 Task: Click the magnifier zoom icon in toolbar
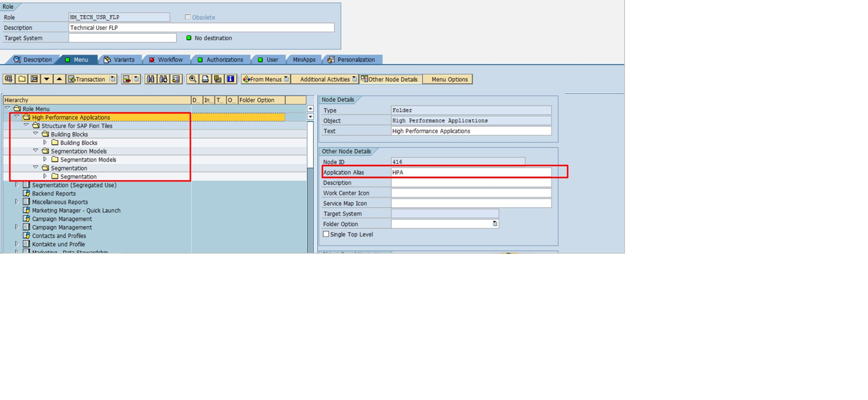pyautogui.click(x=192, y=79)
